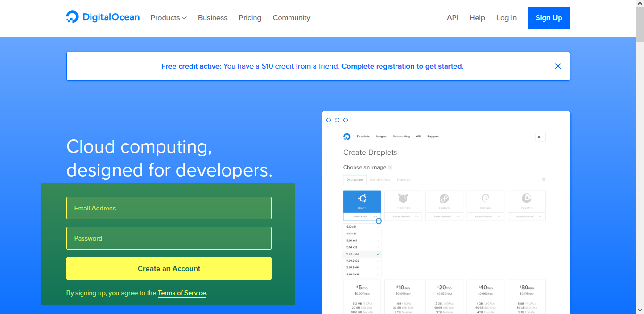Click Networking in the preview navigation
The height and width of the screenshot is (314, 644).
point(401,137)
